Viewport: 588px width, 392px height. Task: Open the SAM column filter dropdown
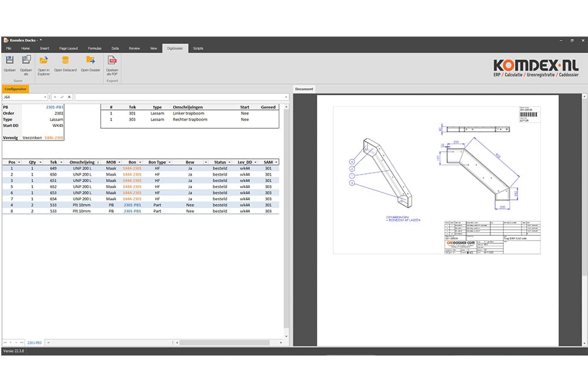click(276, 162)
